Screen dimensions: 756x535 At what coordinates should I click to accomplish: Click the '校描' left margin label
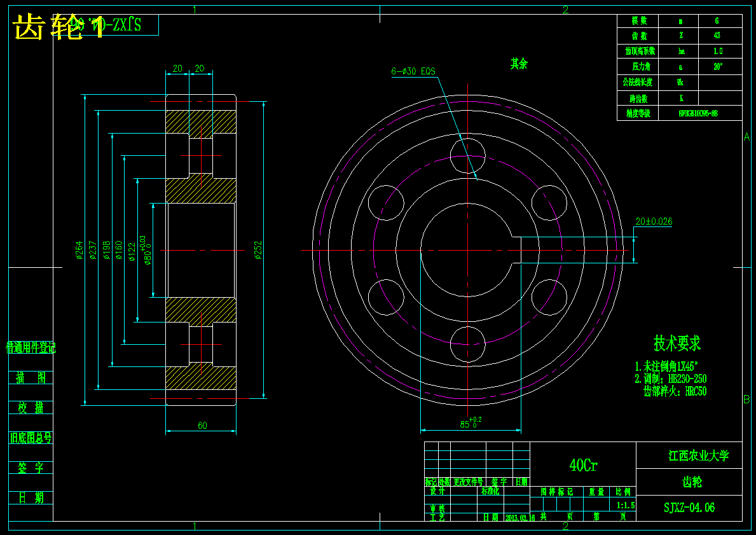[31, 408]
